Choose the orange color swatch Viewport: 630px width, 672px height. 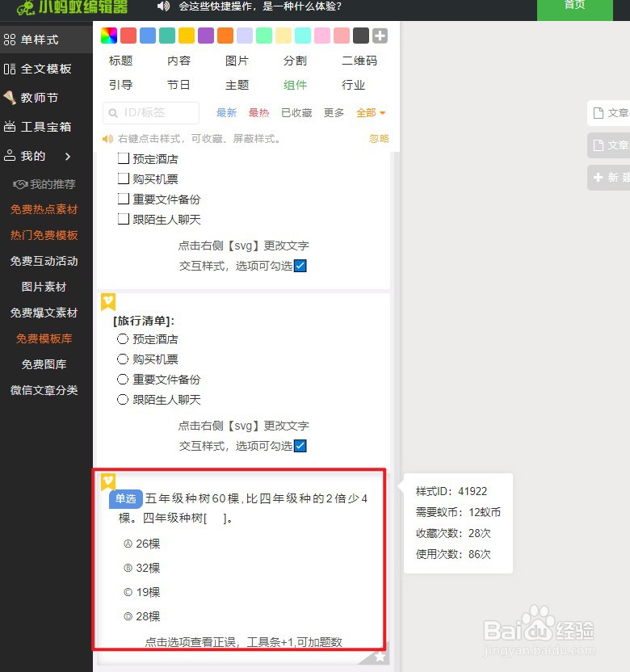(x=225, y=36)
